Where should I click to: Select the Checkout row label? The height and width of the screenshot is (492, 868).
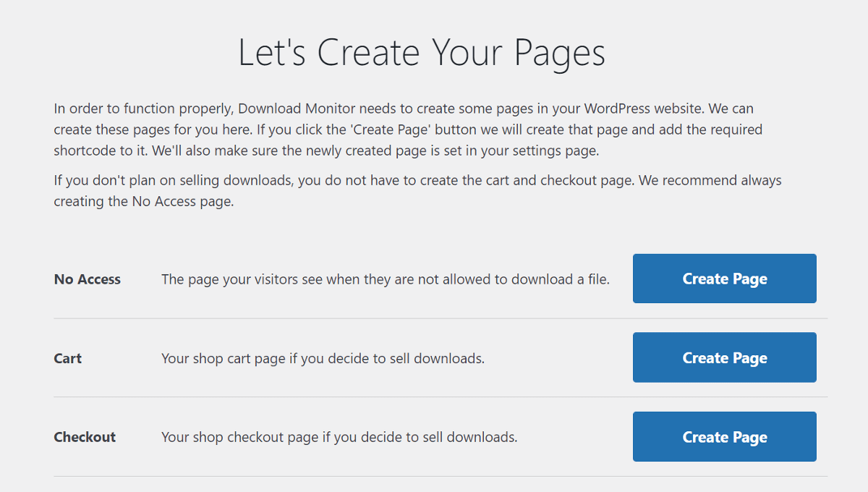tap(85, 436)
